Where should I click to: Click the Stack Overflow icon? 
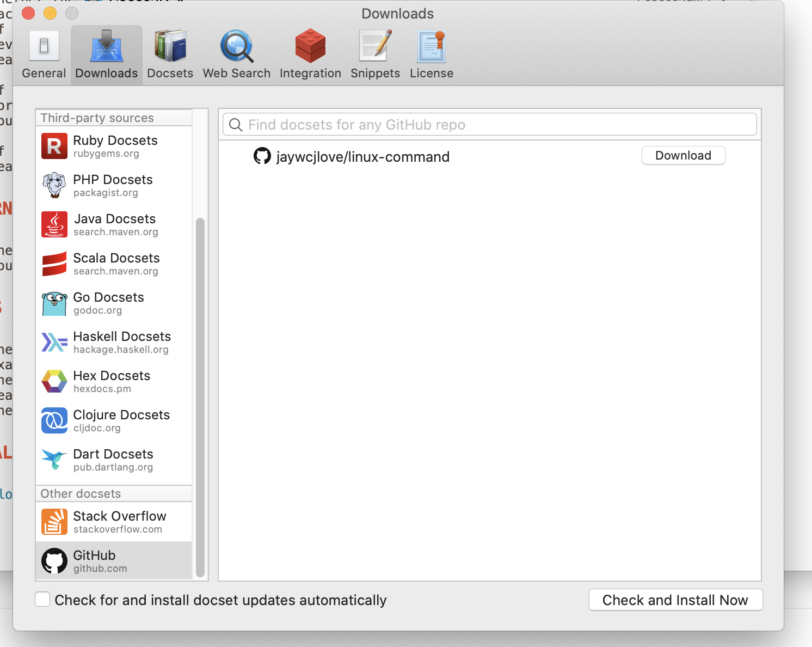pyautogui.click(x=54, y=522)
